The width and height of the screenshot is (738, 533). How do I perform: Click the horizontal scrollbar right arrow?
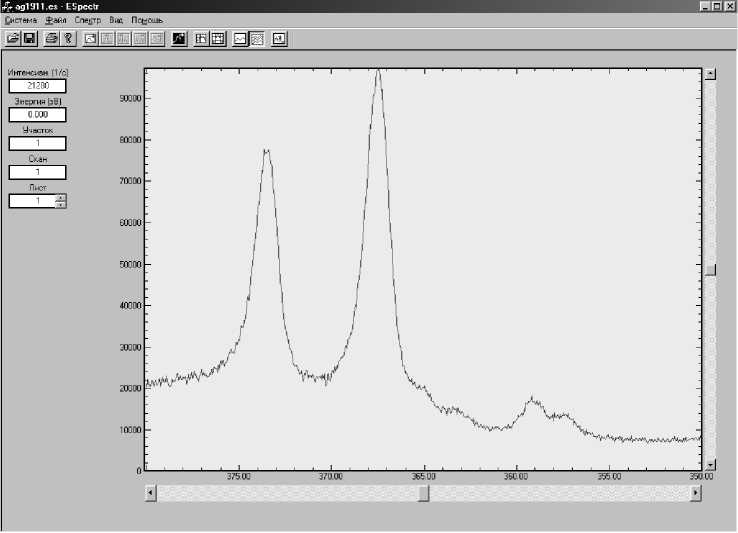coord(696,493)
